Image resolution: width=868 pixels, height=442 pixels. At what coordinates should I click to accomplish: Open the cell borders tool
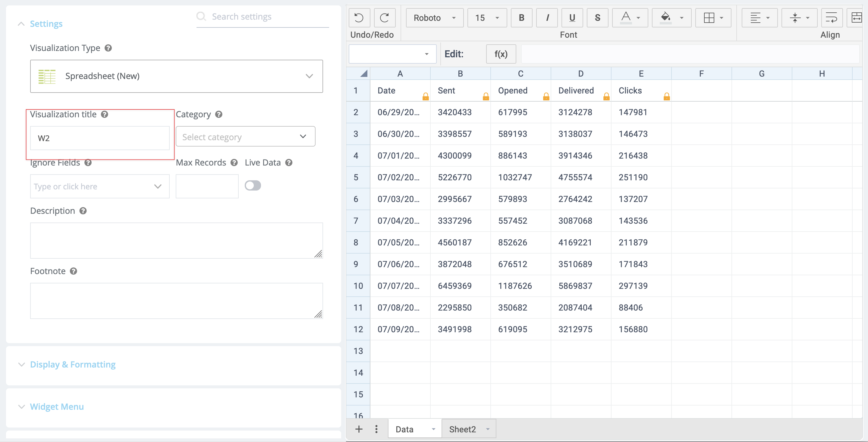[x=709, y=18]
